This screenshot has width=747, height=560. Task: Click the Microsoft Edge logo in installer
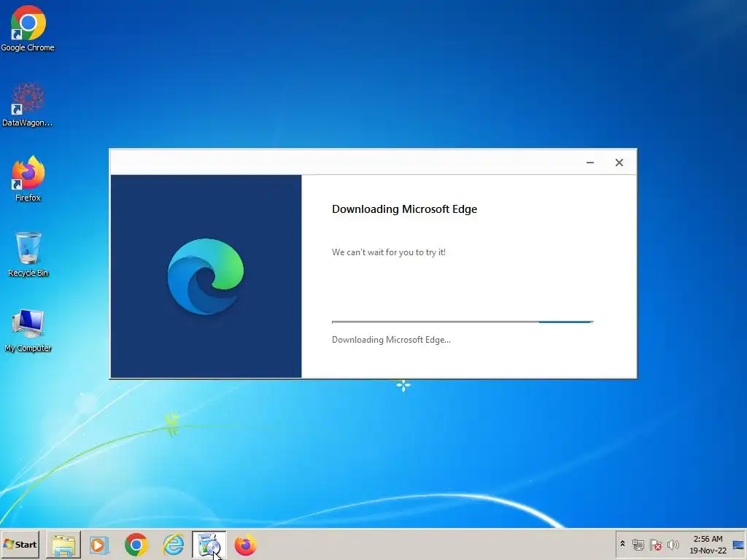(x=205, y=276)
